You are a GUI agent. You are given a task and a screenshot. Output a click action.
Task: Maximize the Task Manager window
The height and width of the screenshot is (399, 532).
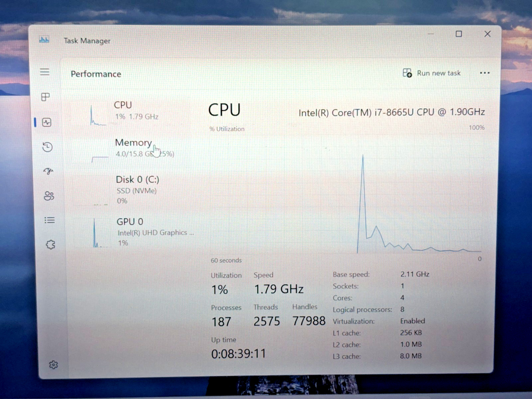pyautogui.click(x=459, y=34)
